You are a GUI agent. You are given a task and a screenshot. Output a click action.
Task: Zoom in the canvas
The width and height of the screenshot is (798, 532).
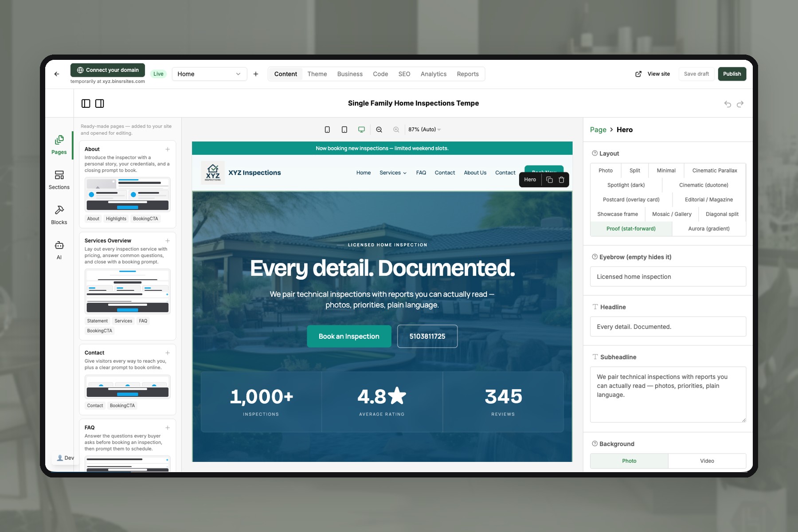(396, 129)
